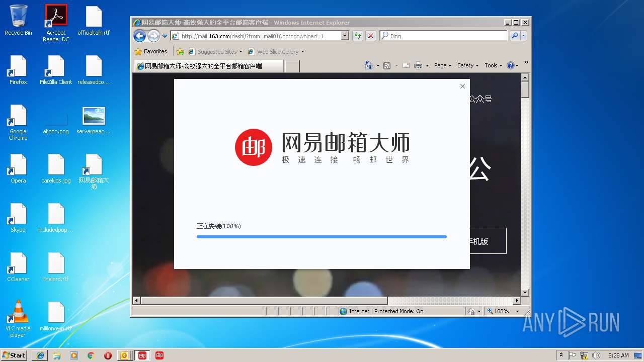Refresh the page in Internet Explorer
Image resolution: width=644 pixels, height=362 pixels.
coord(357,36)
